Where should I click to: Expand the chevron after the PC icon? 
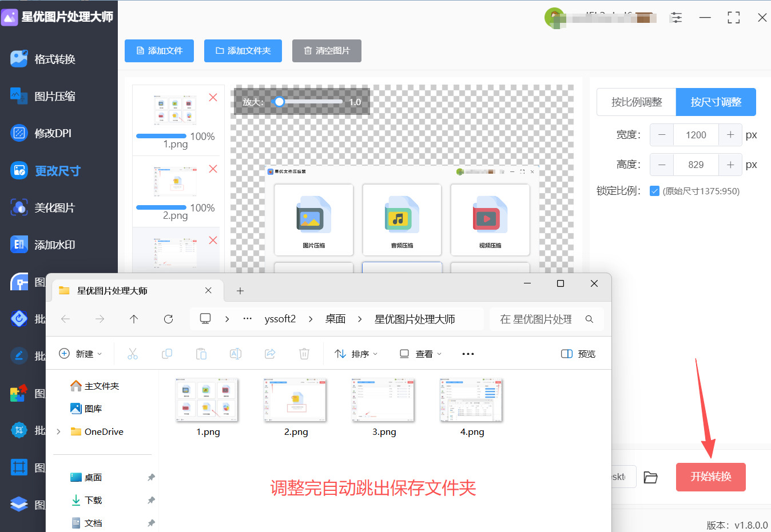tap(227, 319)
